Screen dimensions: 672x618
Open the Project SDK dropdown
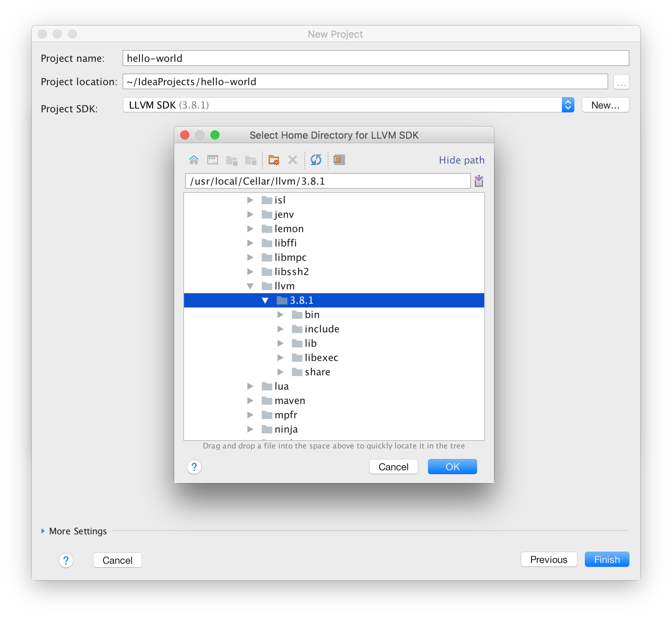(x=568, y=105)
